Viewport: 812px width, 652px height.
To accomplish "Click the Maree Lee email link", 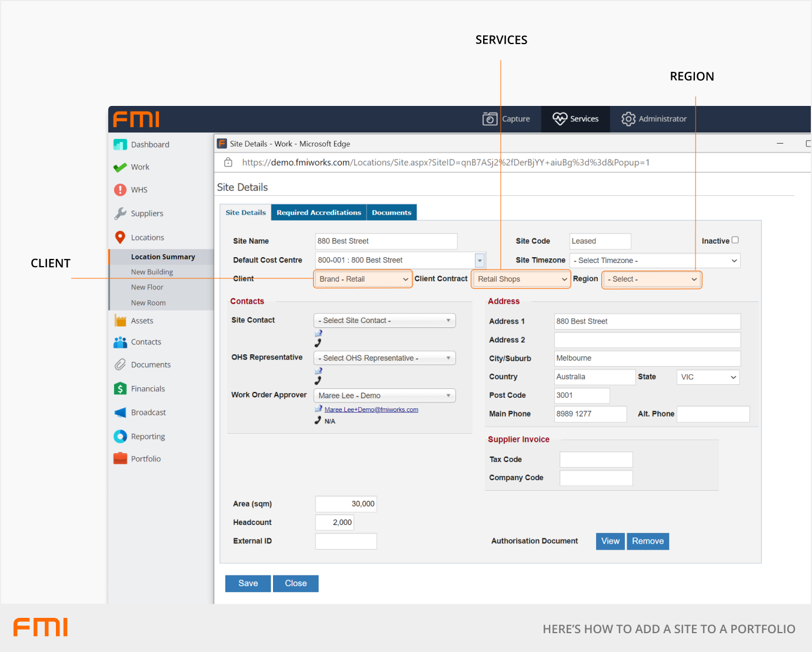I will [x=371, y=410].
